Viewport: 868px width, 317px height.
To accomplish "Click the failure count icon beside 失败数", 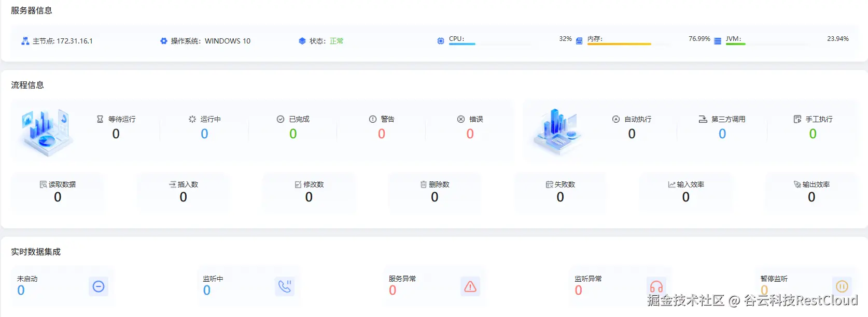I will tap(550, 184).
